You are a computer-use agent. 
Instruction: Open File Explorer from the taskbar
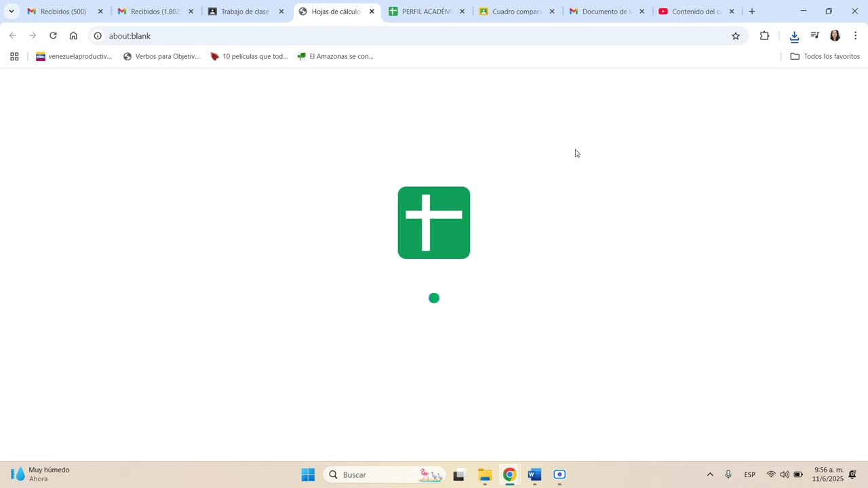pos(484,474)
